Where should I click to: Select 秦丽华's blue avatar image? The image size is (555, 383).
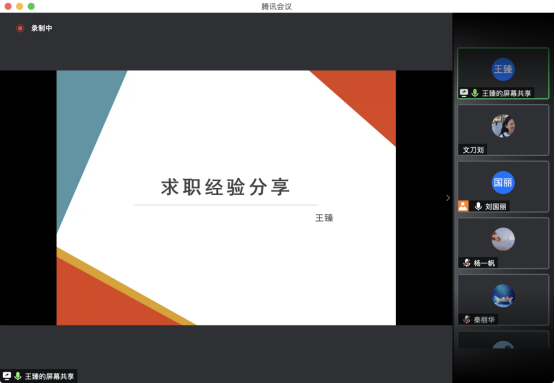pyautogui.click(x=503, y=296)
